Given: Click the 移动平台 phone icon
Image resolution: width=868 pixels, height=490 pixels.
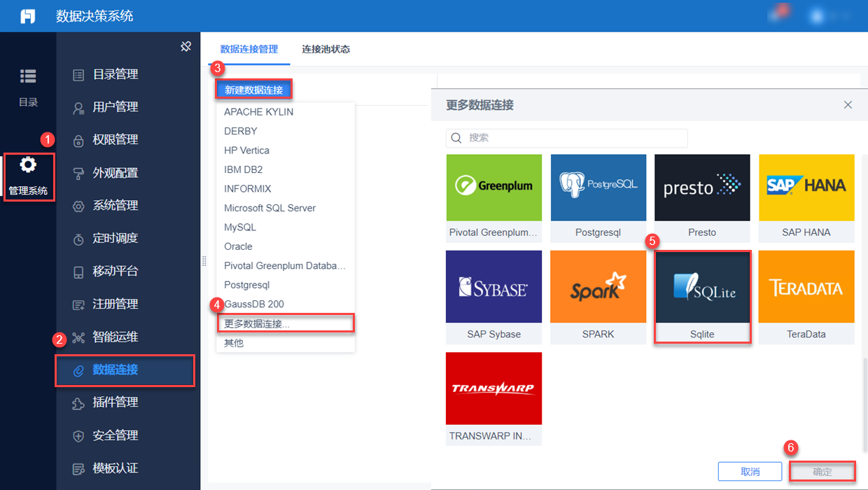Looking at the screenshot, I should [x=78, y=272].
